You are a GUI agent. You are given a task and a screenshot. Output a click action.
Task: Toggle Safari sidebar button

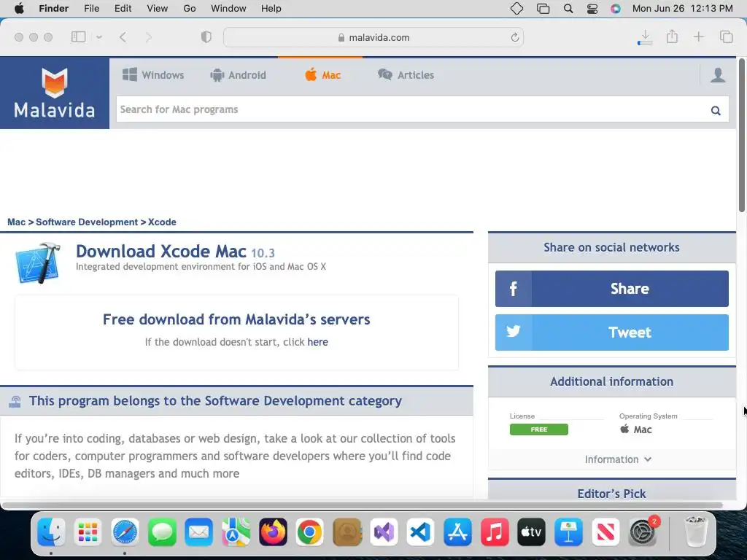point(78,36)
